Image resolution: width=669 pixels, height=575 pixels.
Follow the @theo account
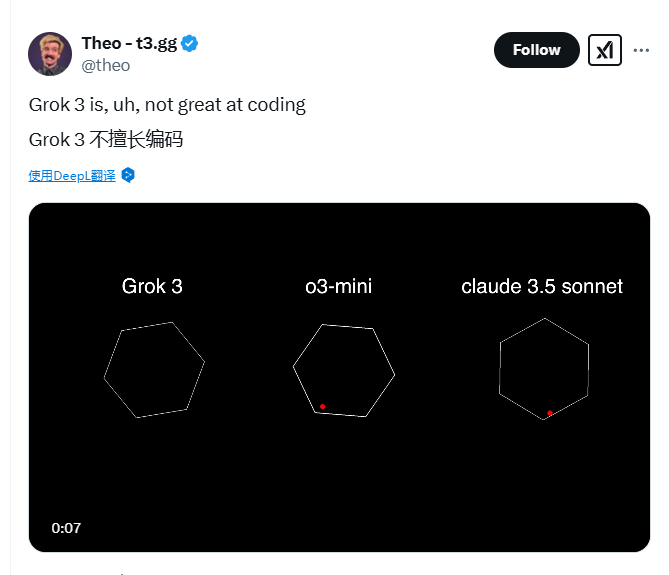tap(537, 50)
